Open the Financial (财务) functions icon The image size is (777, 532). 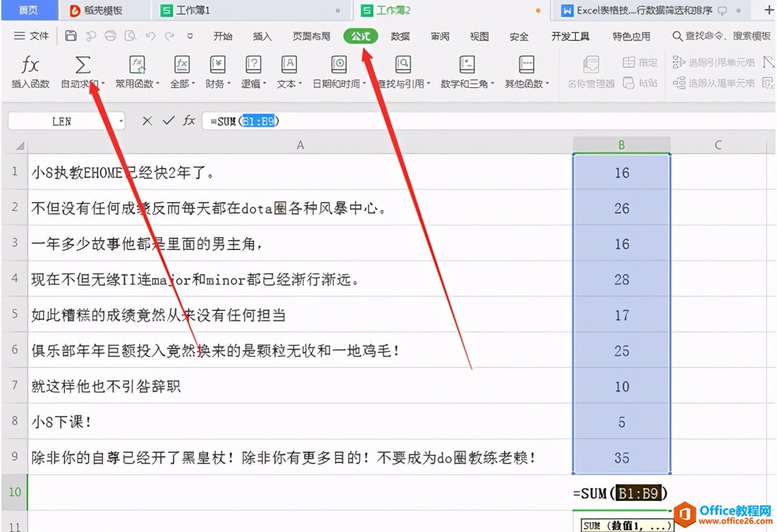[x=217, y=65]
